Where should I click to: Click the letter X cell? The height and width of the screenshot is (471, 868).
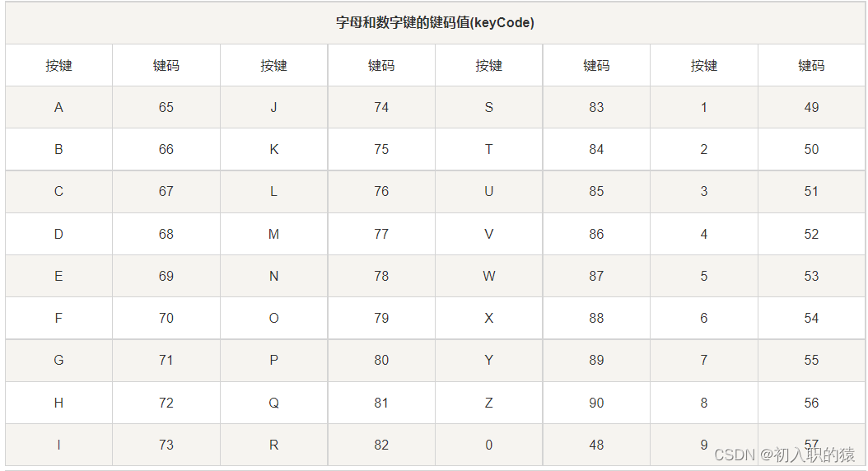coord(489,318)
